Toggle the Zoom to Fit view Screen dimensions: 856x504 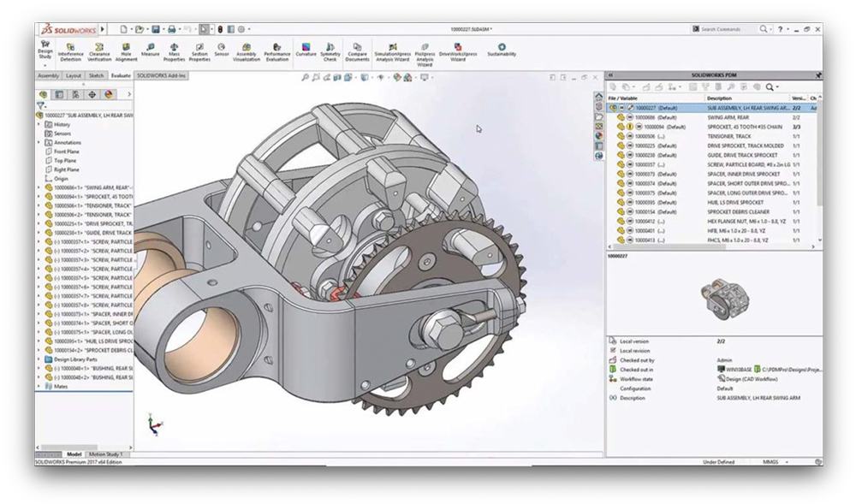[306, 77]
